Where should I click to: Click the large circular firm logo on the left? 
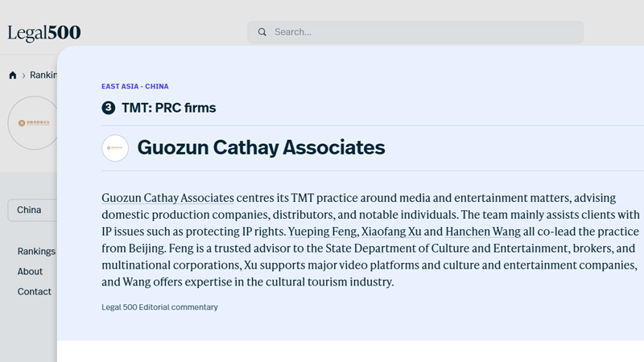[x=34, y=123]
